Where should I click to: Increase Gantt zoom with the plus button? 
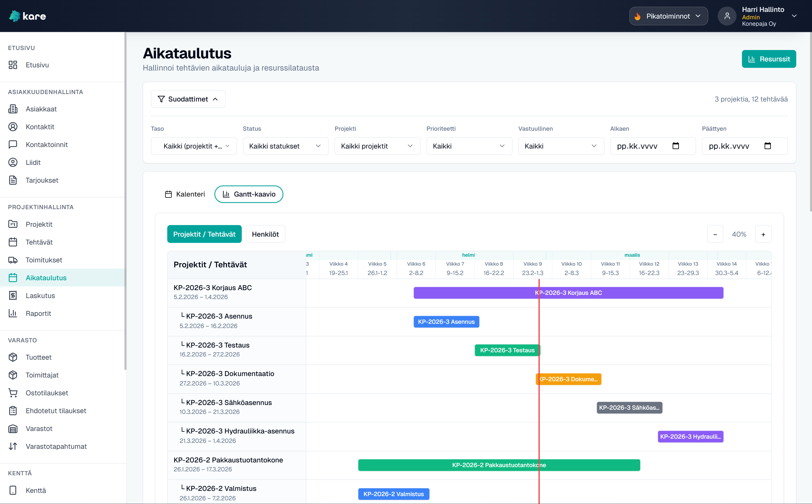[763, 234]
